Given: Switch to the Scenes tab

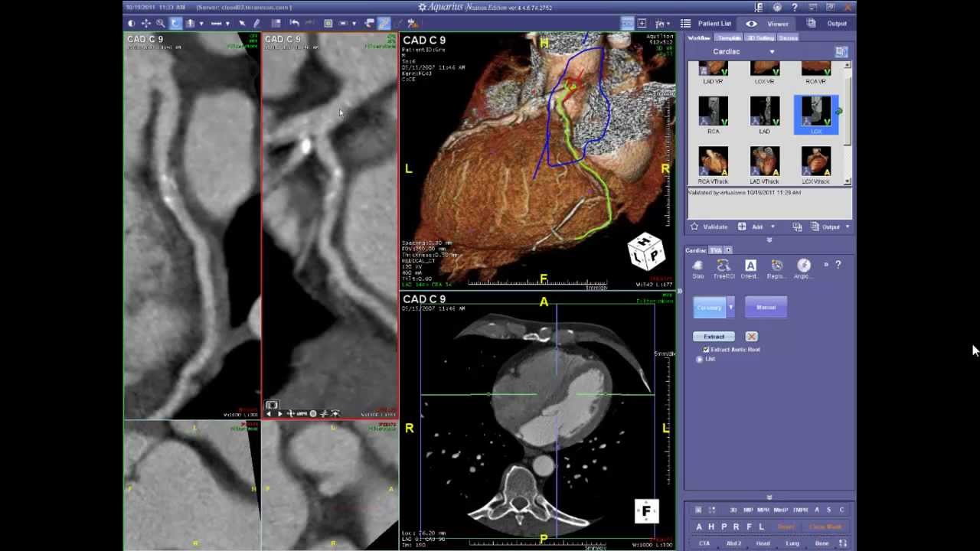Looking at the screenshot, I should point(789,37).
